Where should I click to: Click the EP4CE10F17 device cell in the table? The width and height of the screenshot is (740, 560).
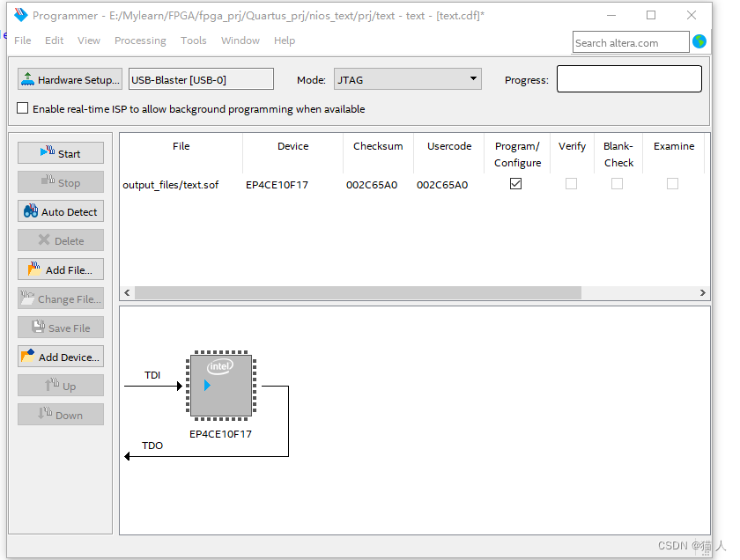277,184
